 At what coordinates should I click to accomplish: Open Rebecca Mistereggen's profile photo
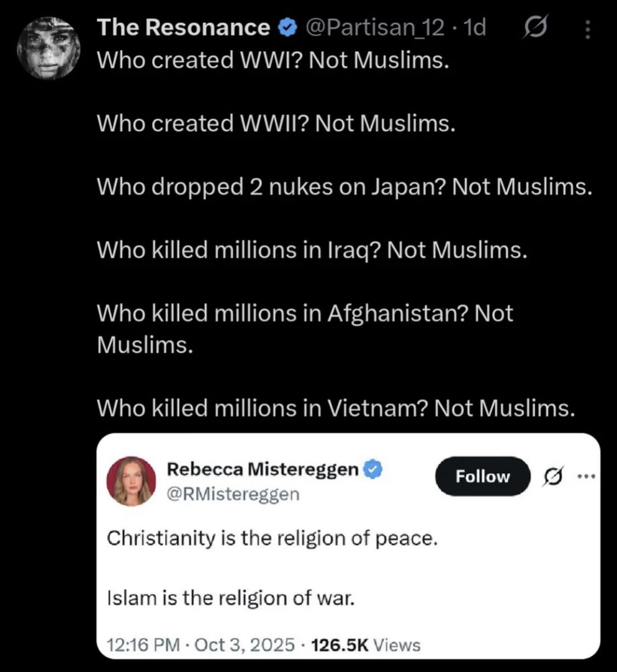131,481
